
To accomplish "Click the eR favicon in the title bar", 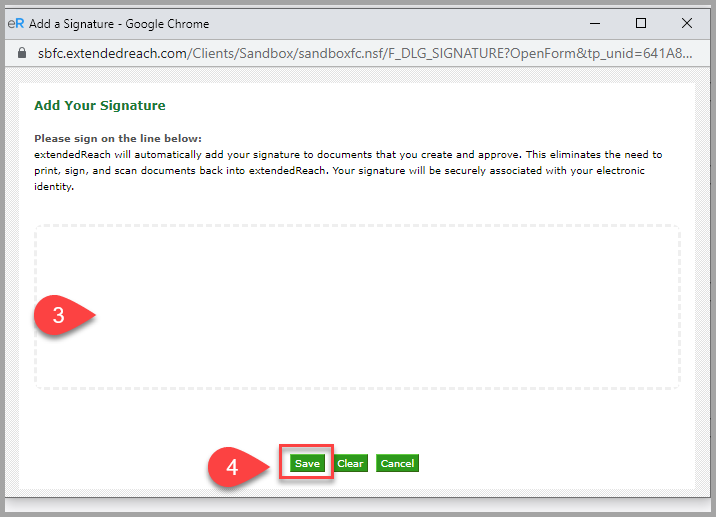I will tap(16, 23).
